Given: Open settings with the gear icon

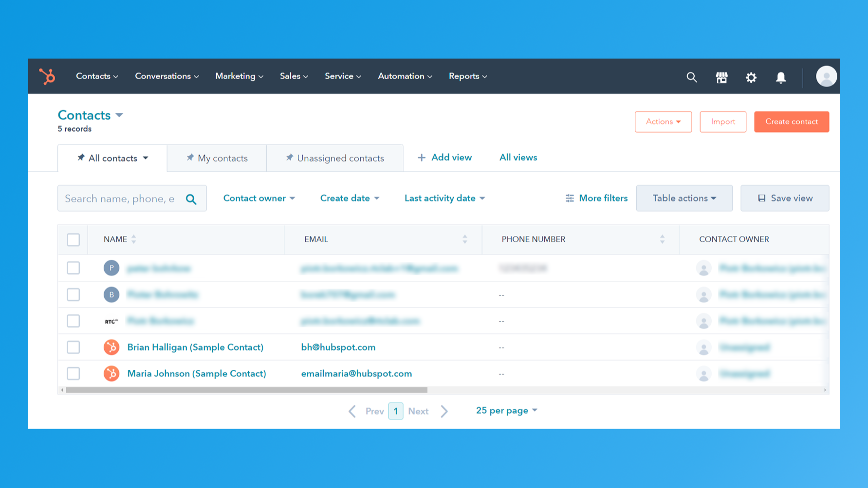Looking at the screenshot, I should 751,77.
